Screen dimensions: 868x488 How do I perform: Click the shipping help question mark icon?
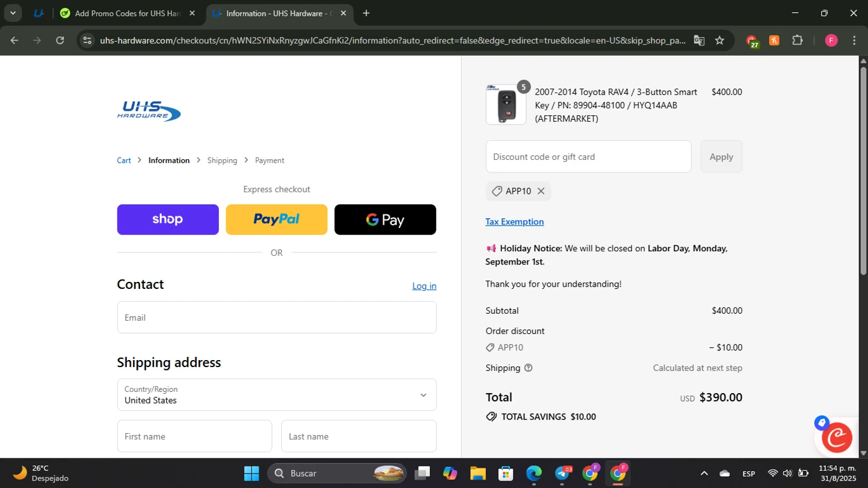(528, 368)
